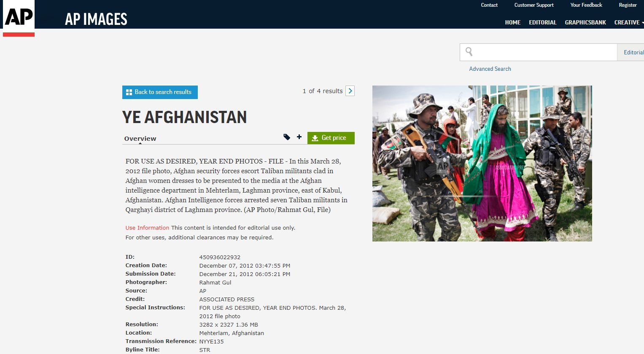Click the plus add icon

[299, 137]
